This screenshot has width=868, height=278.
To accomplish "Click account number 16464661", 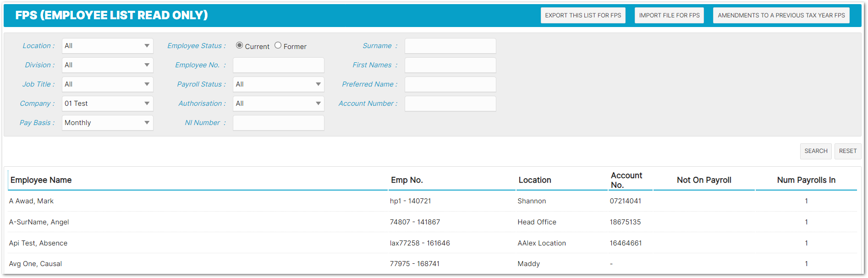I will (626, 243).
